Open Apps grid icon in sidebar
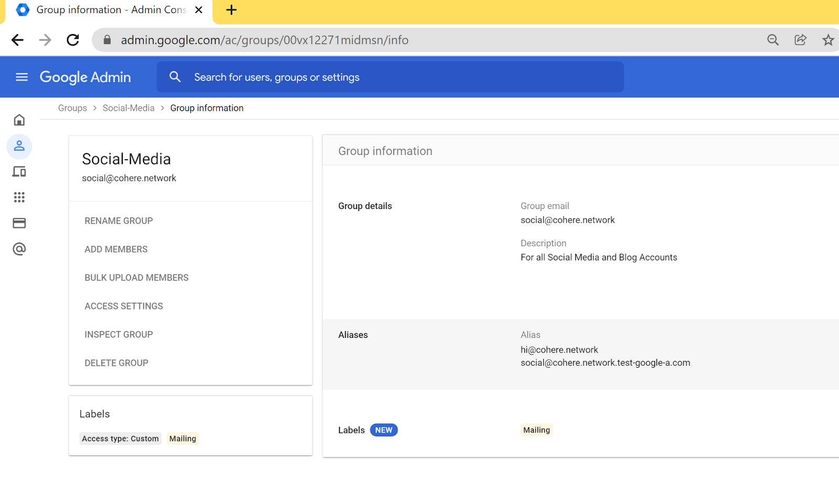839x504 pixels. 19,197
